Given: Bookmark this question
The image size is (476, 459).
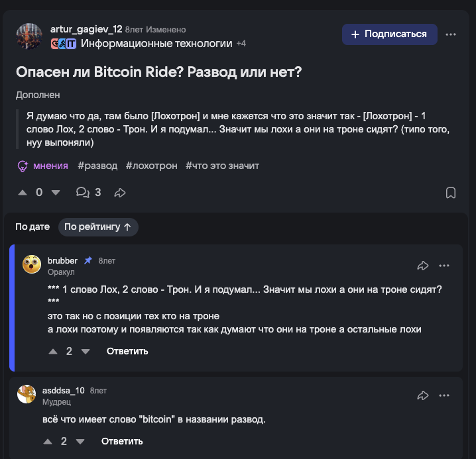Looking at the screenshot, I should click(x=450, y=193).
